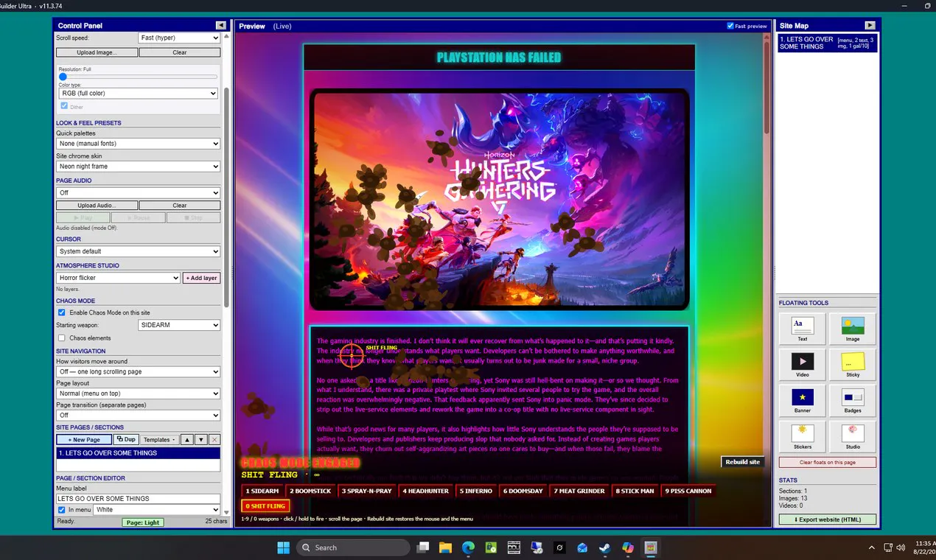Duplicate the page with the Dup button
Viewport: 936px width, 560px height.
point(125,439)
